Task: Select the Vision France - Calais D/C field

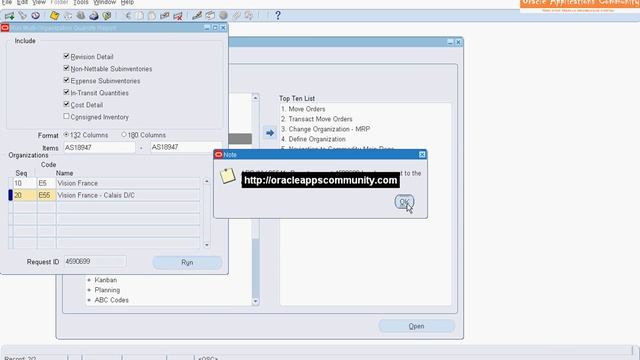Action: tap(128, 195)
